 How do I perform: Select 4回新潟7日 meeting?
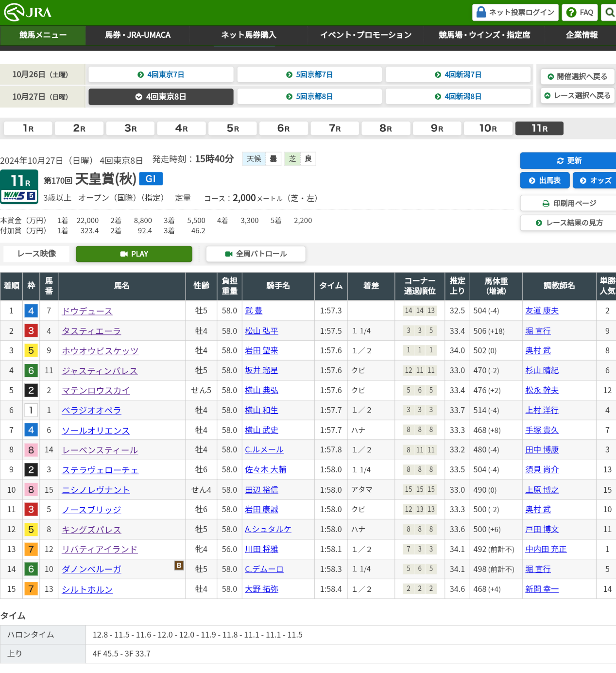(458, 74)
